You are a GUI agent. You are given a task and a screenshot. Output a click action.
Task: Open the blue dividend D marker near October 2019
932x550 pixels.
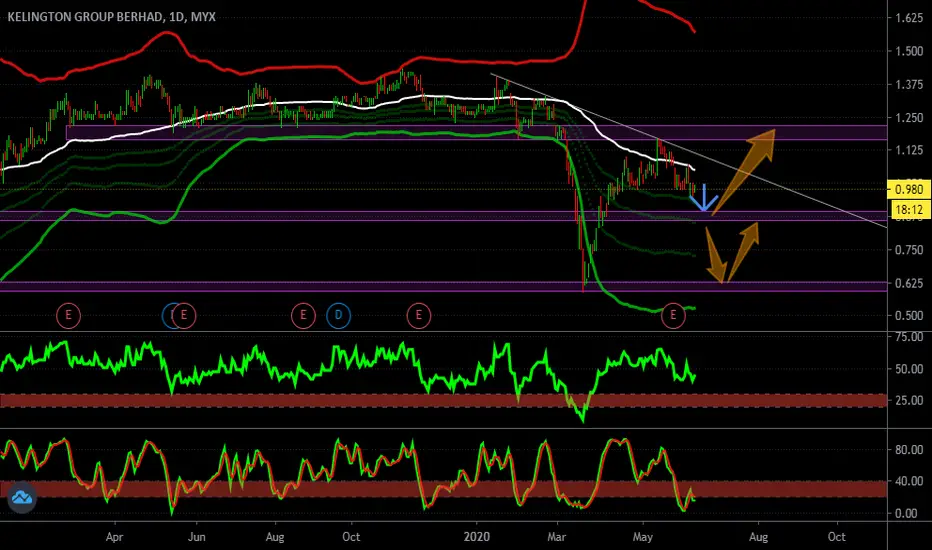pyautogui.click(x=338, y=315)
